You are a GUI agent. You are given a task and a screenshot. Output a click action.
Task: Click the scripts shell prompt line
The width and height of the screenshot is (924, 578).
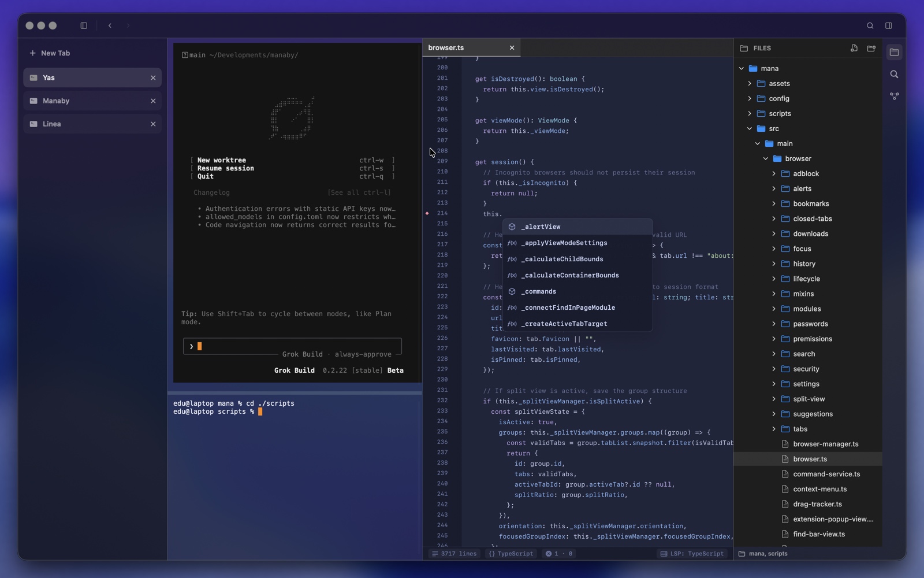pos(218,412)
